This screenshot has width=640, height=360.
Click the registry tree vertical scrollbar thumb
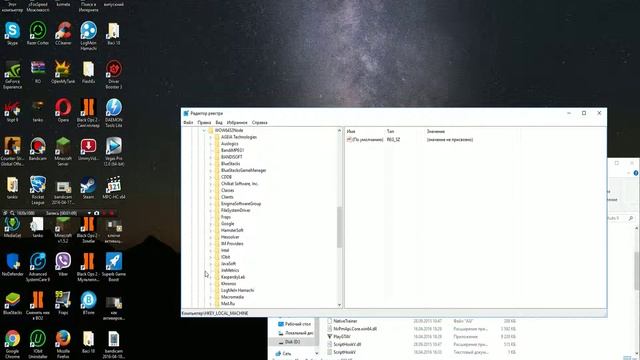coord(339,227)
